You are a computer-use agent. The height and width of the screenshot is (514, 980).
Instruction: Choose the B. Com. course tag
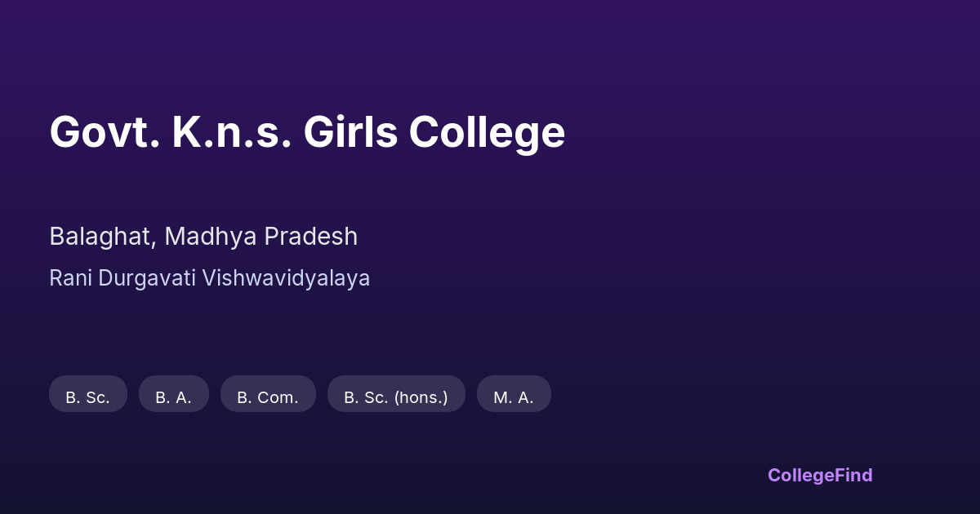[268, 397]
